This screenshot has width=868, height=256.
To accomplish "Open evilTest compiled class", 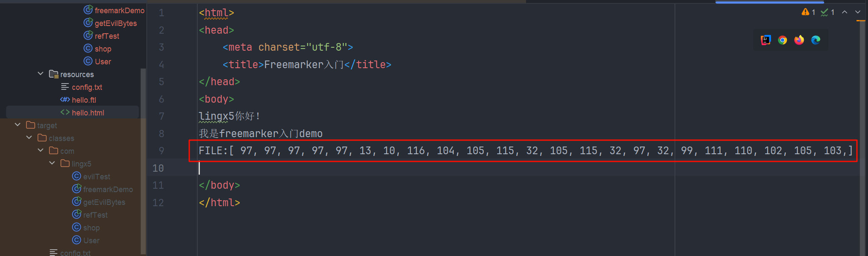I will (97, 176).
